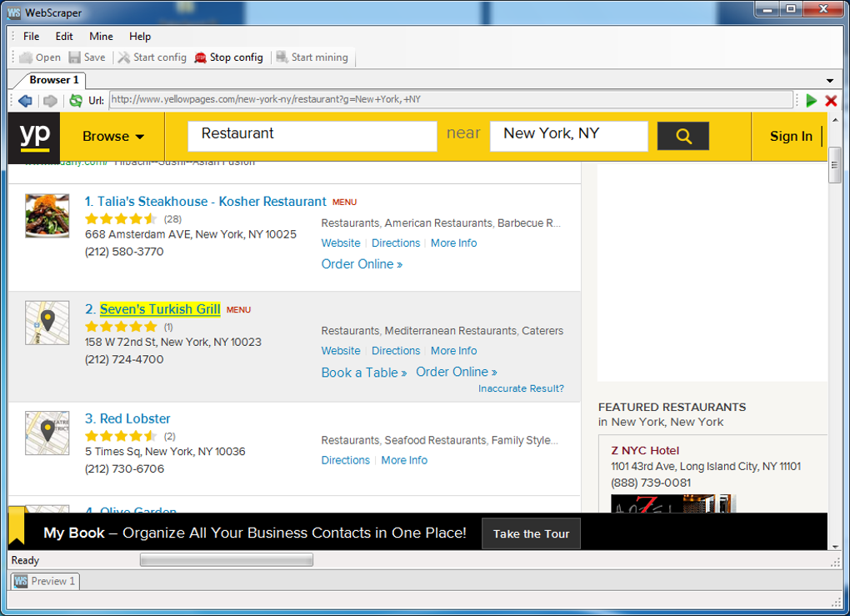Click More Info for Talia's Steakhouse

point(453,243)
